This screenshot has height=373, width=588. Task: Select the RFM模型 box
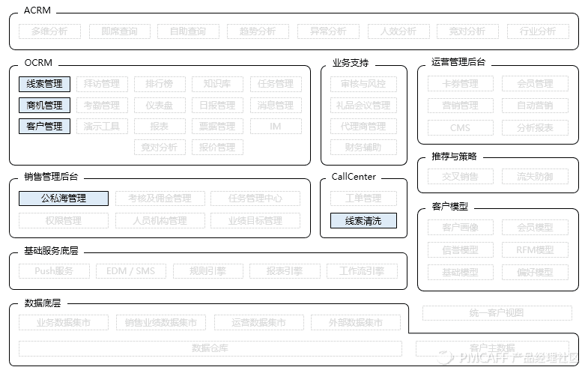[x=535, y=250]
